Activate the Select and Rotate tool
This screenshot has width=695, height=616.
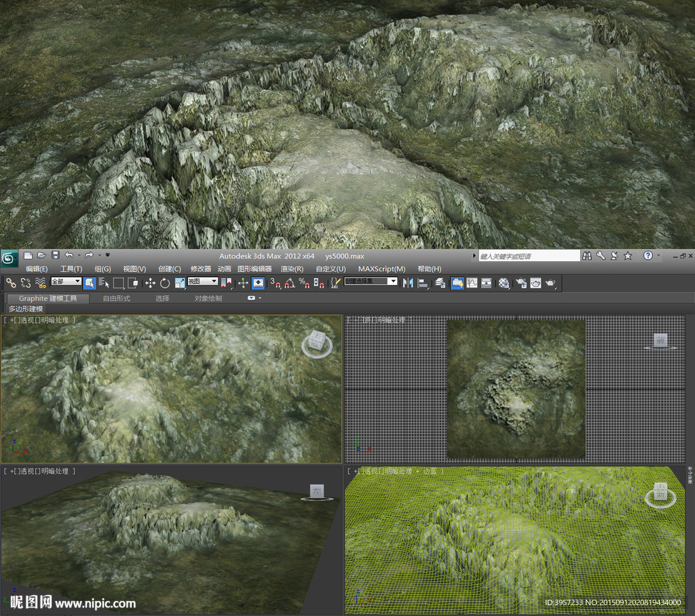point(165,283)
